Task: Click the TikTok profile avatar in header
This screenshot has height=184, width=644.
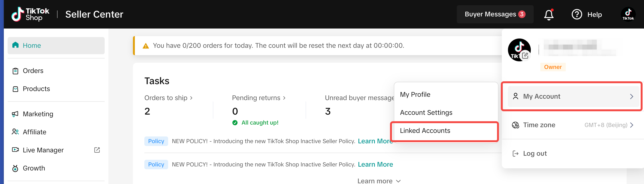Action: [x=628, y=15]
